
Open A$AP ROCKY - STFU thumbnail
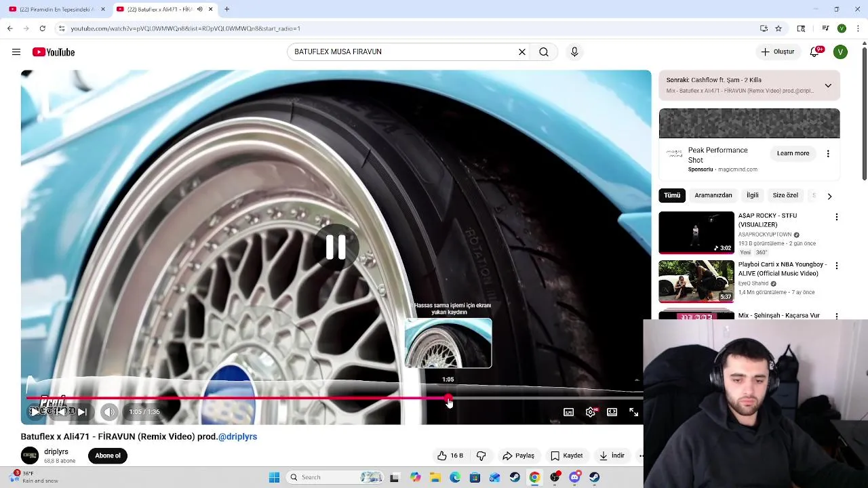696,232
